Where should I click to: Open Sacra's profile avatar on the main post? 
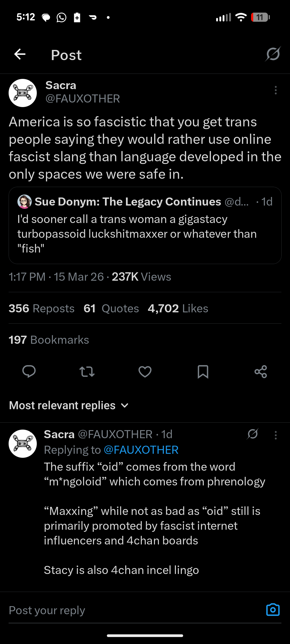pyautogui.click(x=23, y=93)
